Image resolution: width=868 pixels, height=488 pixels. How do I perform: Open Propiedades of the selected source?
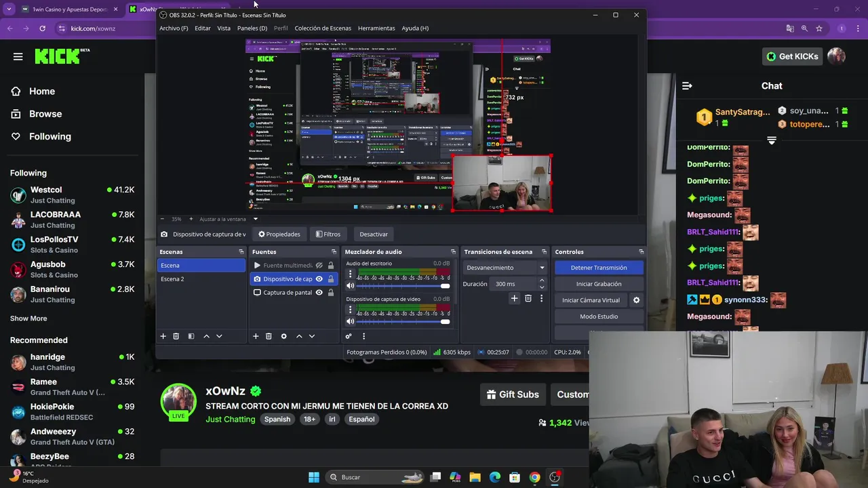[279, 235]
